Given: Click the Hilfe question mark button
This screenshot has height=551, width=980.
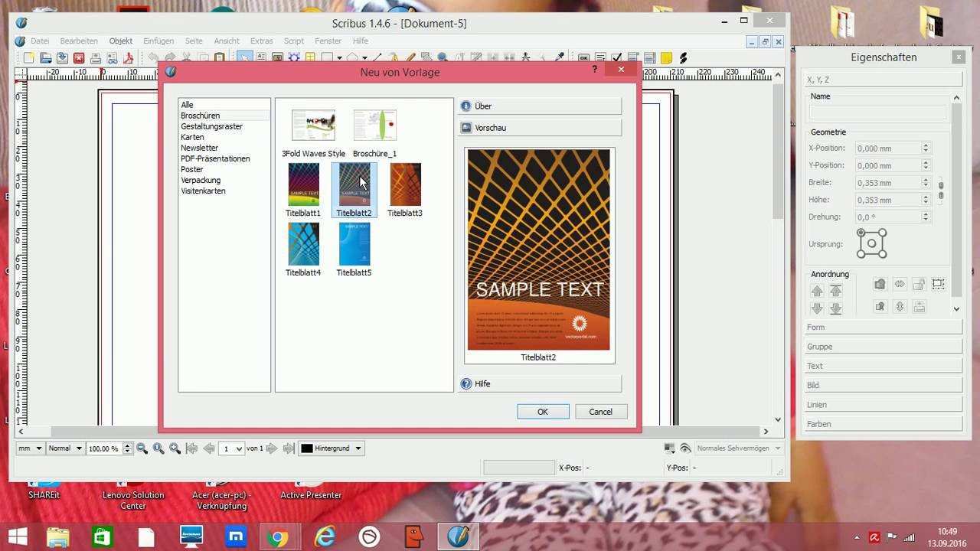Looking at the screenshot, I should 465,384.
